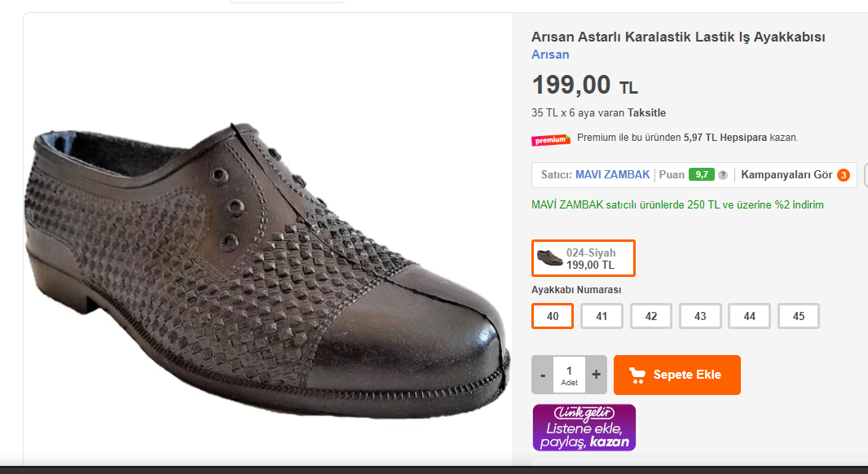The height and width of the screenshot is (474, 868).
Task: Click the green 9,7 seller score badge
Action: [701, 174]
